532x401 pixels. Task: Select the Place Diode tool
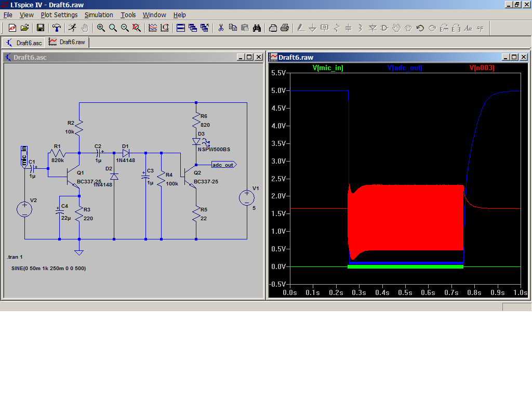point(373,28)
